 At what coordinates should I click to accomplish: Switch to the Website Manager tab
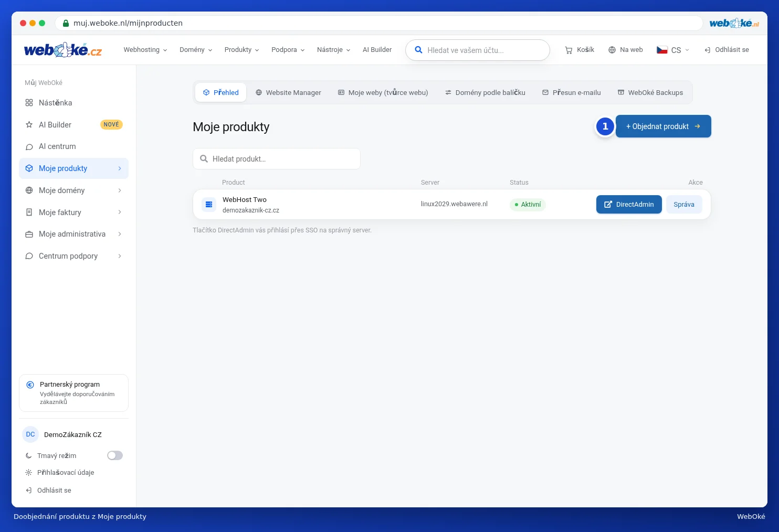coord(288,92)
